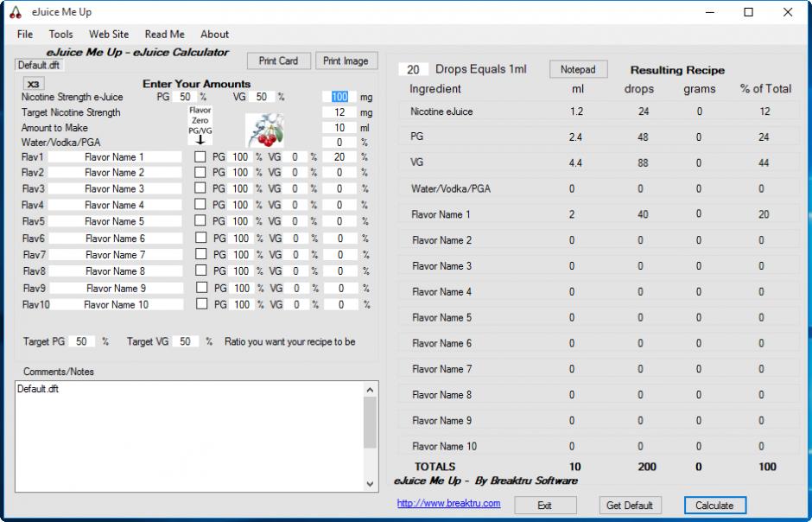Image resolution: width=812 pixels, height=522 pixels.
Task: Open the File menu
Action: [25, 35]
